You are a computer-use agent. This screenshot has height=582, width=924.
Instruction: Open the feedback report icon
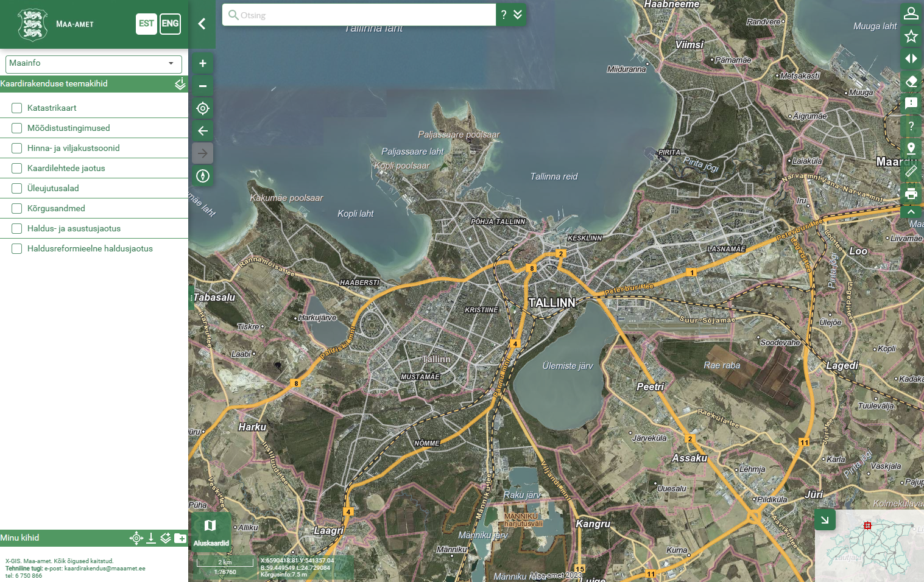click(x=911, y=103)
